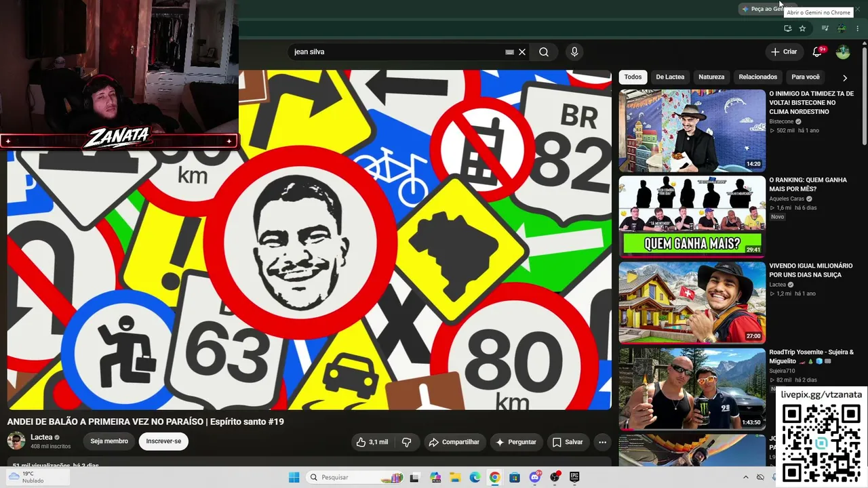
Task: Dislike the video
Action: 407,443
